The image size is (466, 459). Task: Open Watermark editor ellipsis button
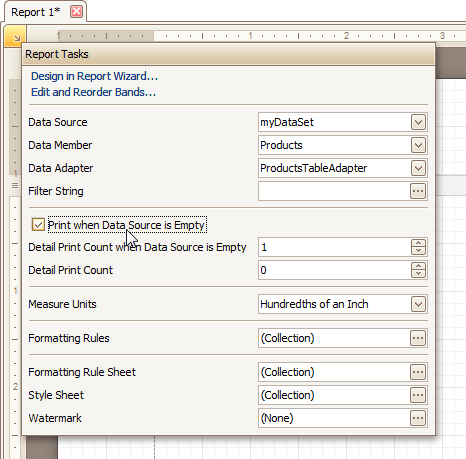pyautogui.click(x=418, y=418)
